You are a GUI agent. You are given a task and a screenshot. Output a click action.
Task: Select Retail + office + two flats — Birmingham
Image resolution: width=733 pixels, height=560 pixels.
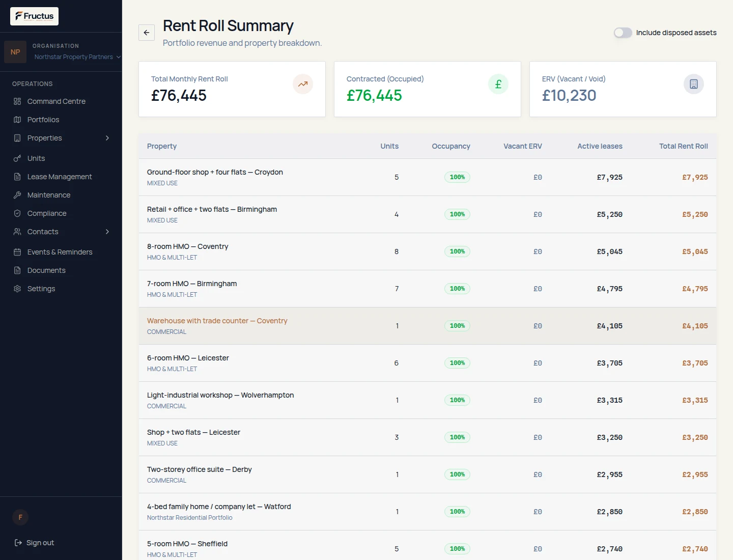pos(212,209)
